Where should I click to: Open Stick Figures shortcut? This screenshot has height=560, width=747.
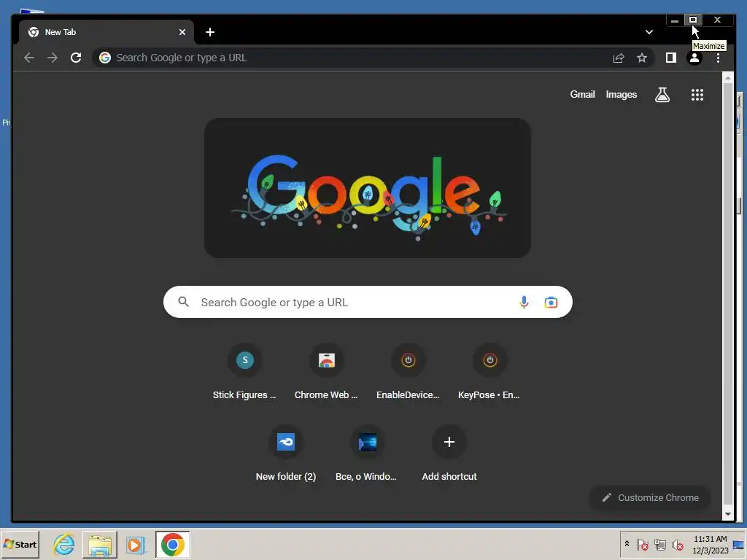point(244,373)
